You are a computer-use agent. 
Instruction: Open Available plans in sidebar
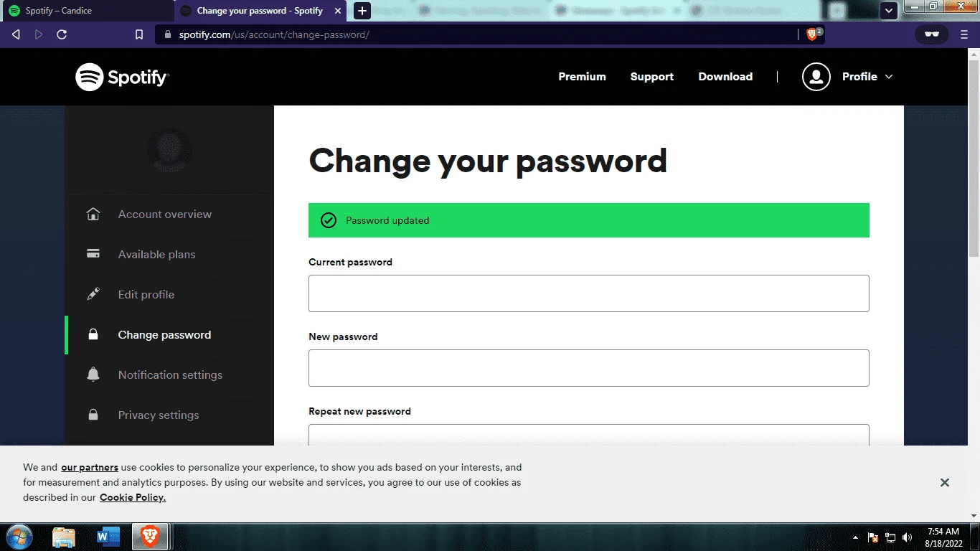156,254
